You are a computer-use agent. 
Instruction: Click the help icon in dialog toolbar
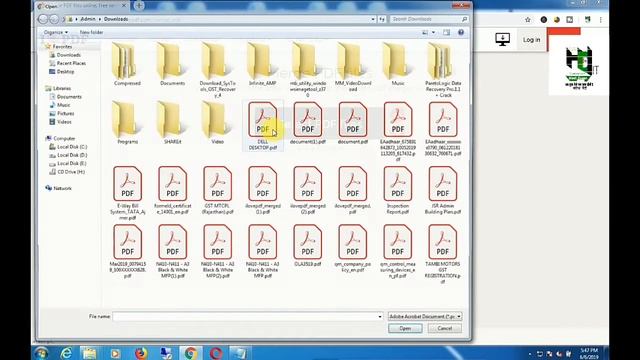click(x=461, y=32)
